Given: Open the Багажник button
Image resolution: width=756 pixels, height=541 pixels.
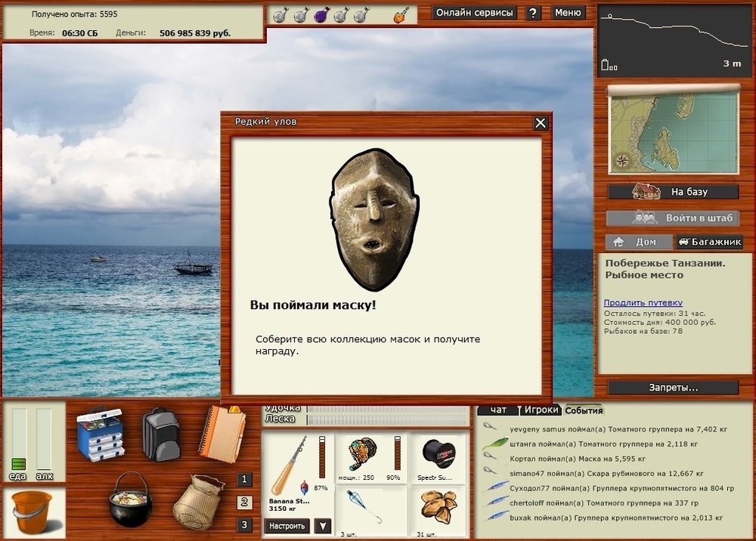Looking at the screenshot, I should [x=709, y=242].
